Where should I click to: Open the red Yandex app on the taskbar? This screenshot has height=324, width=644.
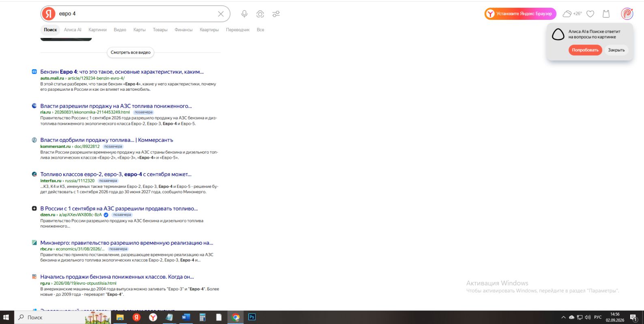tap(137, 317)
